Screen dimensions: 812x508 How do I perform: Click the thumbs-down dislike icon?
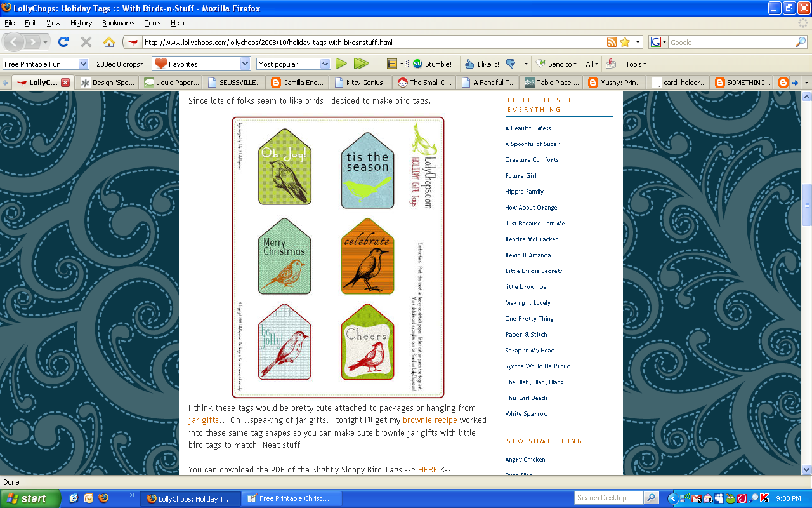tap(511, 63)
